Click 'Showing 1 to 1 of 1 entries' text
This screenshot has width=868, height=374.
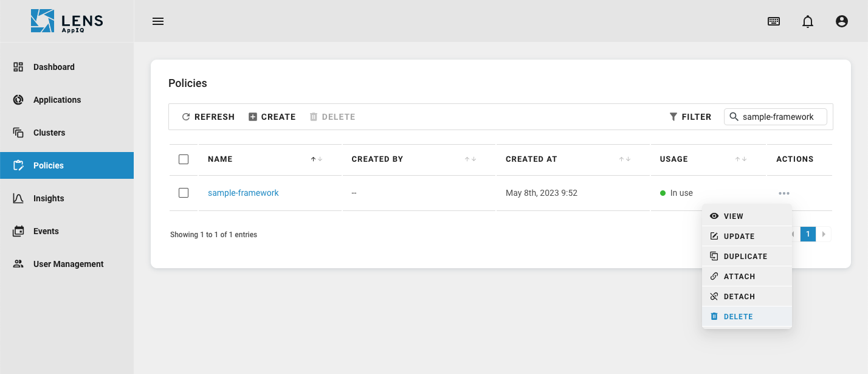point(213,235)
